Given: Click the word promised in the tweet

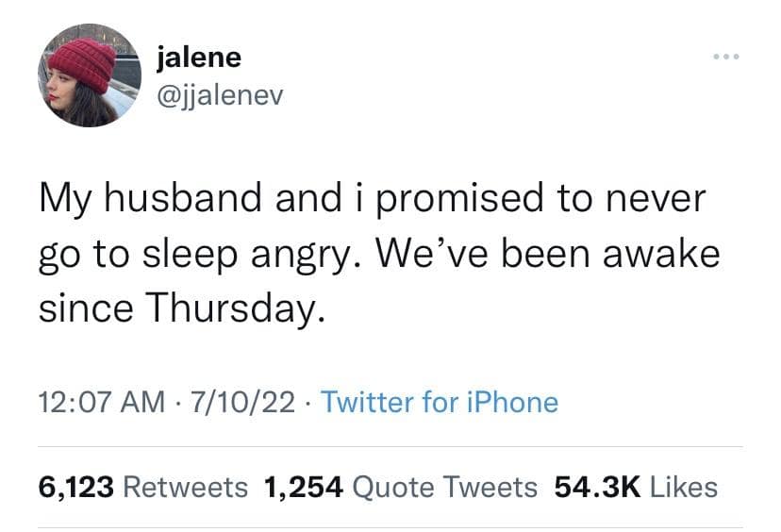Looking at the screenshot, I should pos(448,201).
